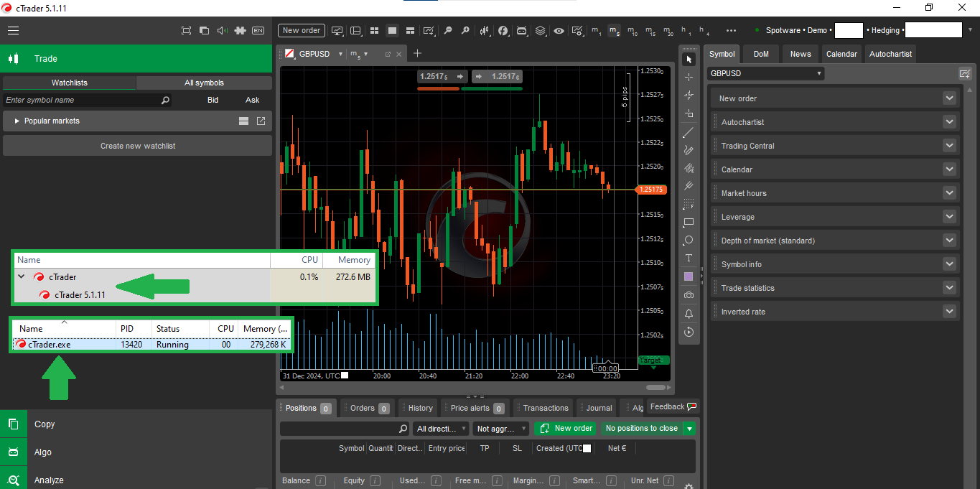Viewport: 980px width, 489px height.
Task: Take a chart snapshot with camera icon
Action: coord(689,295)
